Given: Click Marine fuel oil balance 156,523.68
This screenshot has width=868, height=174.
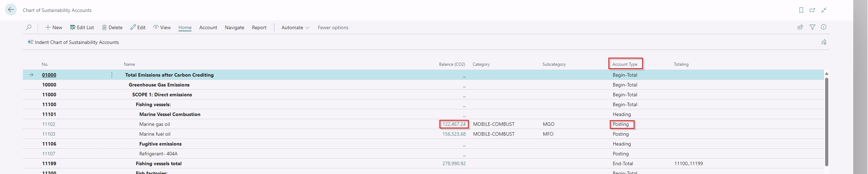Looking at the screenshot, I should [x=454, y=134].
